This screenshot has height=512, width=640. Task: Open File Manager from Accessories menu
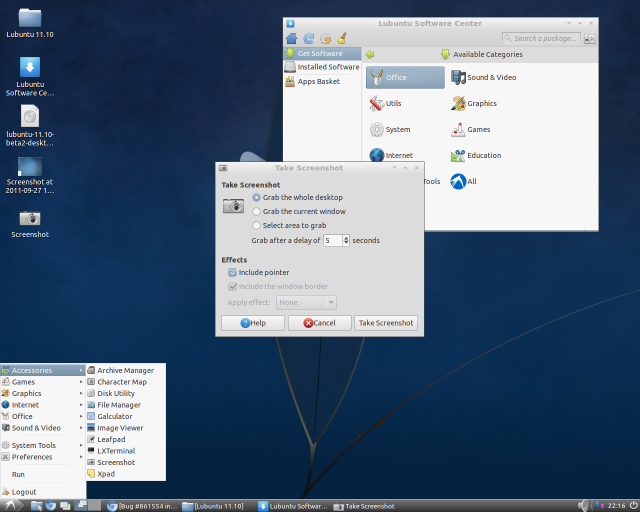[126, 405]
